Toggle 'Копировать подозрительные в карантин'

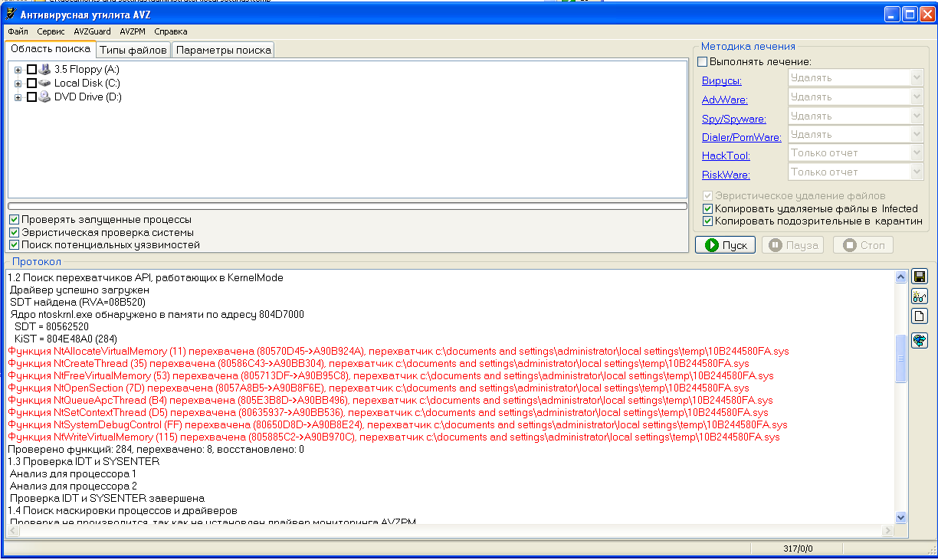click(707, 221)
